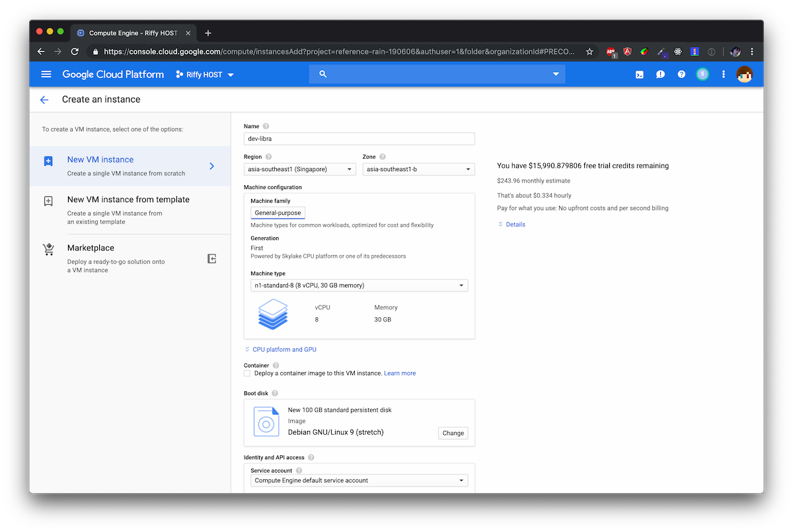
Task: Click the $243.96 monthly estimate text
Action: pyautogui.click(x=533, y=180)
